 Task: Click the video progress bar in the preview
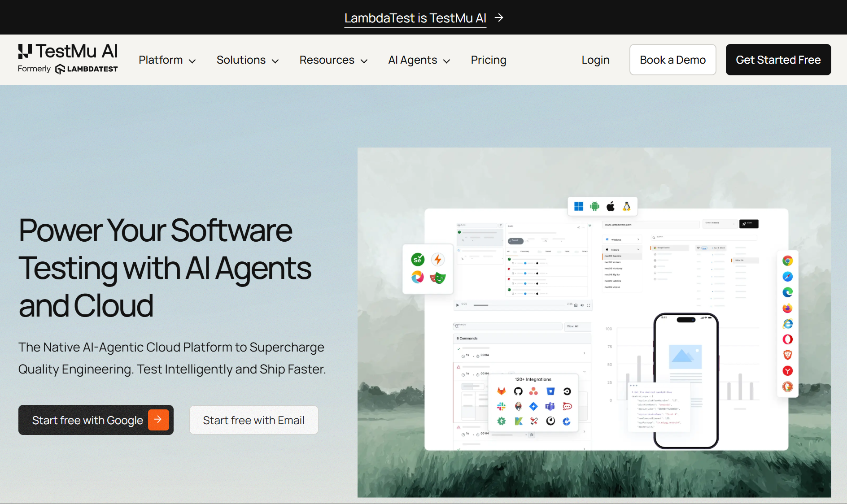[x=520, y=305]
